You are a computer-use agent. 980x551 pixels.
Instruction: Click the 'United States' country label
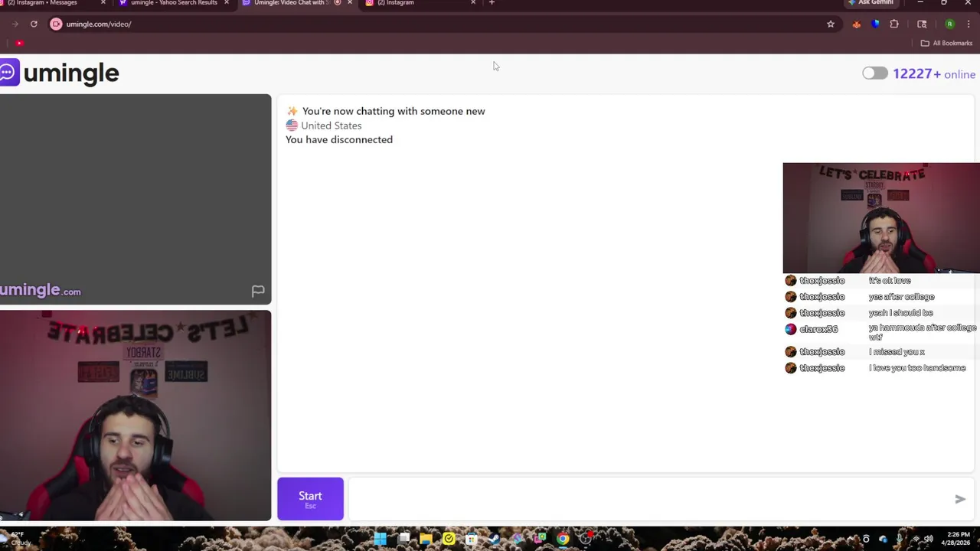click(331, 126)
